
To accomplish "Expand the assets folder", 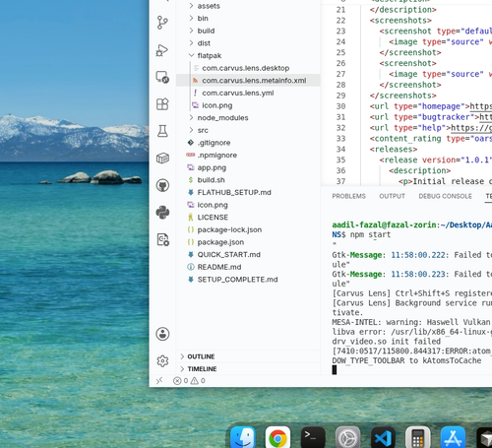I will [248, 6].
